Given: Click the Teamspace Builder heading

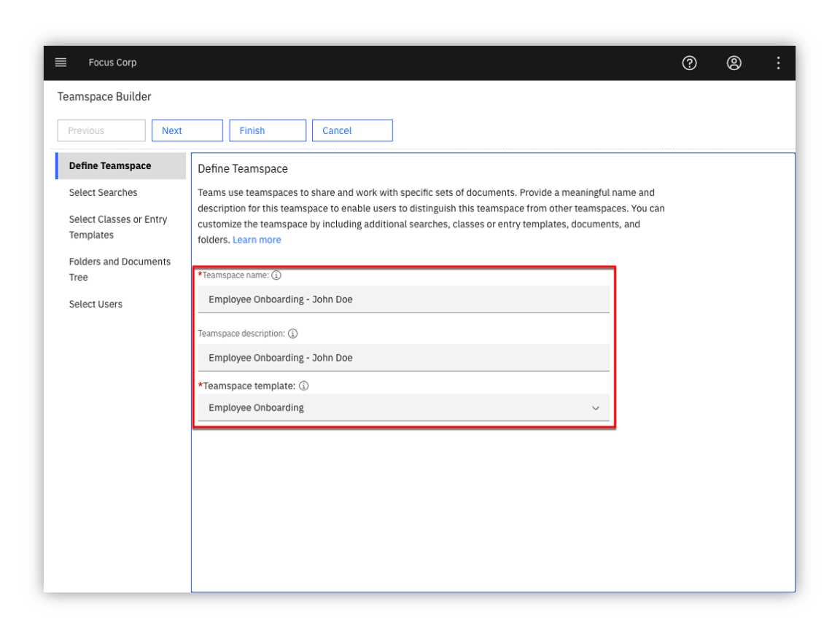Looking at the screenshot, I should tap(104, 97).
